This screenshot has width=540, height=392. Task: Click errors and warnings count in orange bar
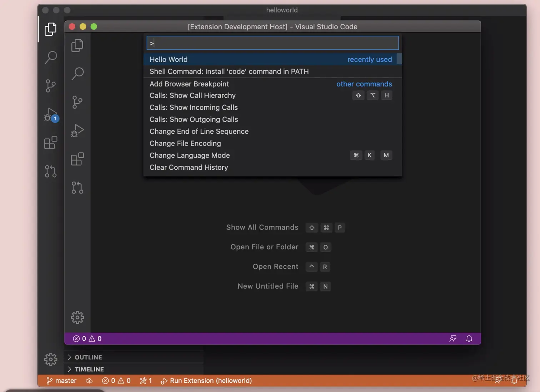(116, 381)
